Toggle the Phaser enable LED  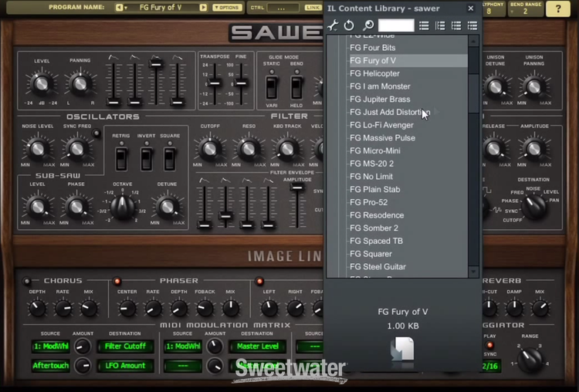point(117,281)
